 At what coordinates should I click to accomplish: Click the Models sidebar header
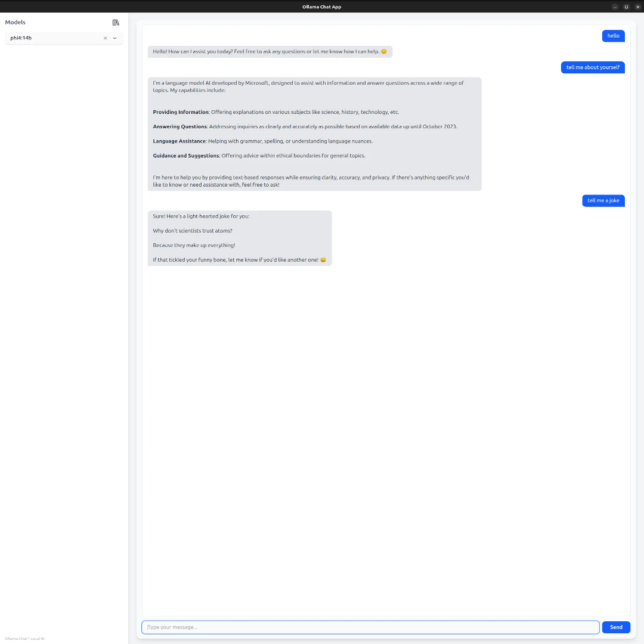click(x=15, y=22)
